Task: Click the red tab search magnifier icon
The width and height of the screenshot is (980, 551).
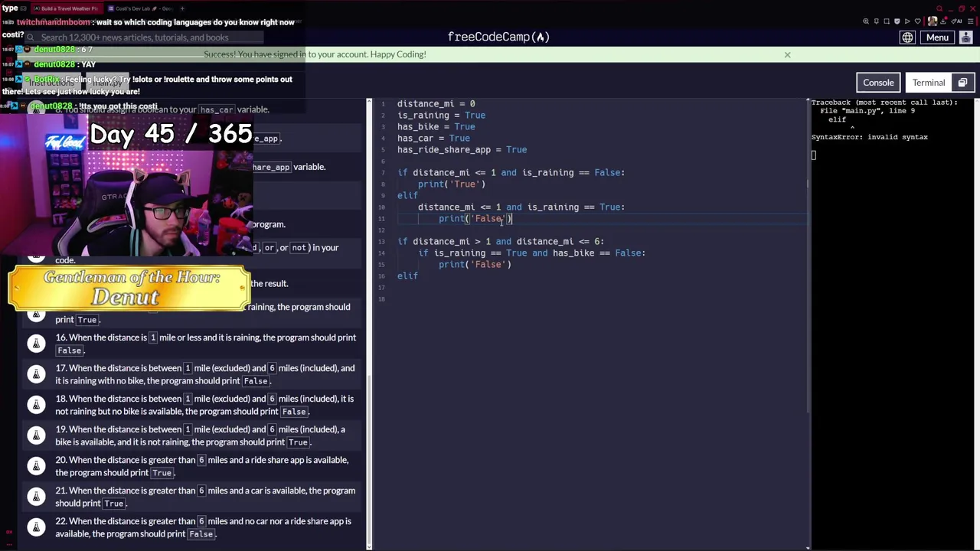Action: (939, 8)
